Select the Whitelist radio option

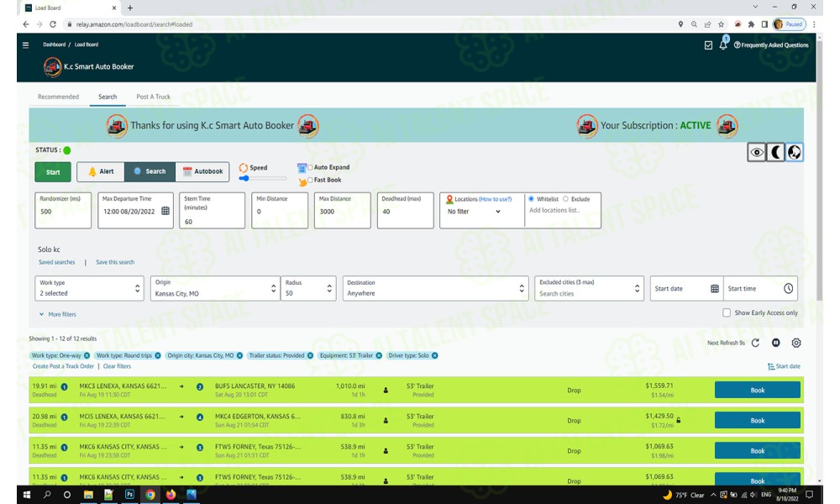532,199
